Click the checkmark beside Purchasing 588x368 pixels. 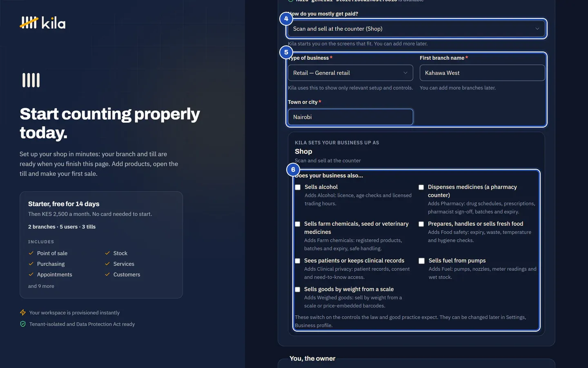pos(31,264)
